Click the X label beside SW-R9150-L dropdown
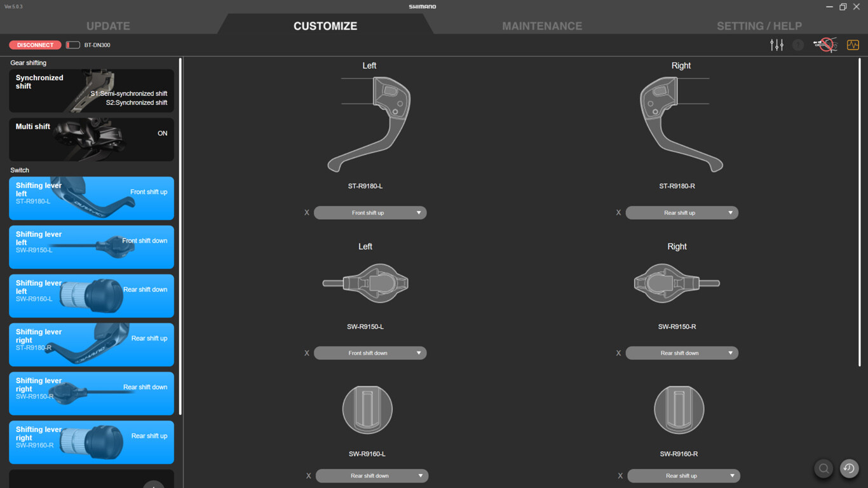868x488 pixels. (306, 353)
